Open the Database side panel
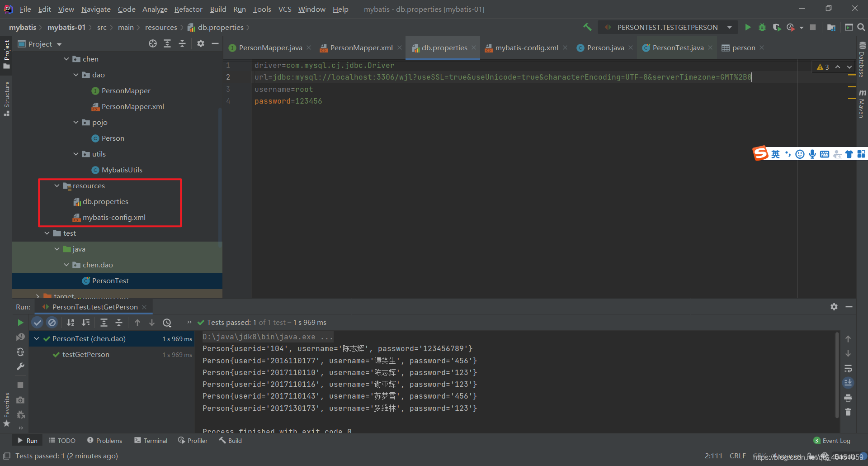This screenshot has width=868, height=466. click(x=862, y=59)
